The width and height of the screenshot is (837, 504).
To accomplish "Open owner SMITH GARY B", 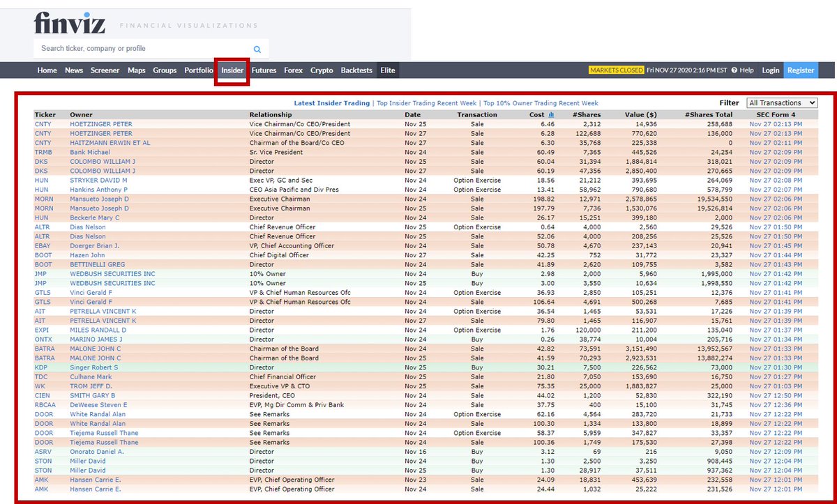I will click(93, 396).
